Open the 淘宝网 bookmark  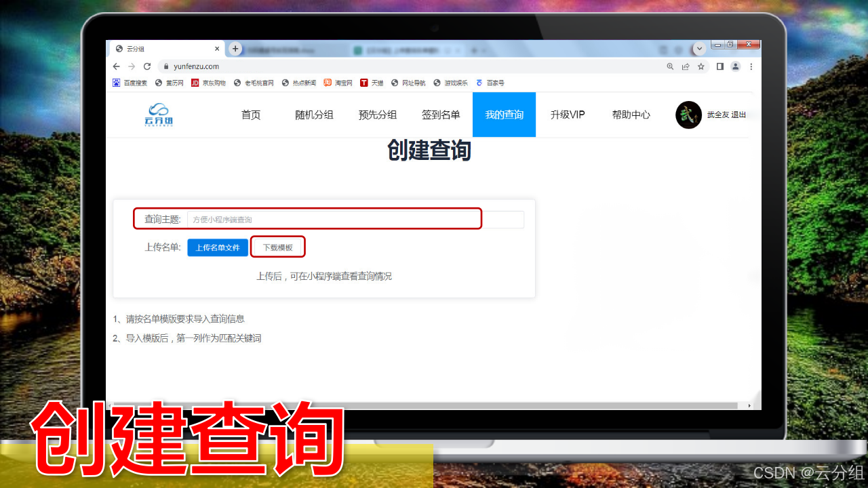pyautogui.click(x=338, y=83)
